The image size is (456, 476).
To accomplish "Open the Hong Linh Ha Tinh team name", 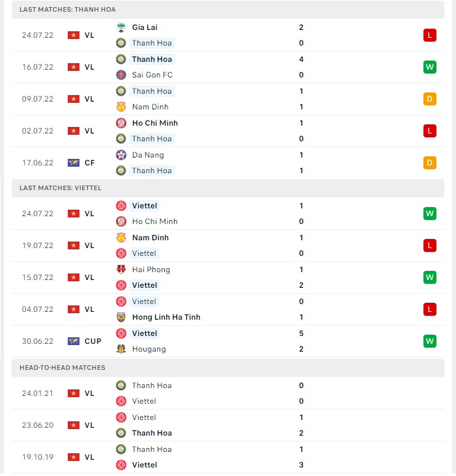I will click(x=166, y=317).
